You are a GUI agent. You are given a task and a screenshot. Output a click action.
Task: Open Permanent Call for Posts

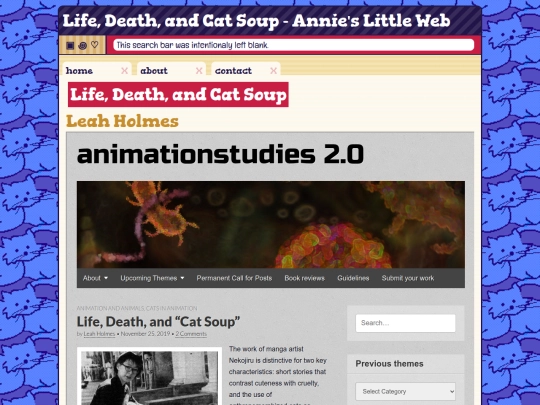(234, 278)
